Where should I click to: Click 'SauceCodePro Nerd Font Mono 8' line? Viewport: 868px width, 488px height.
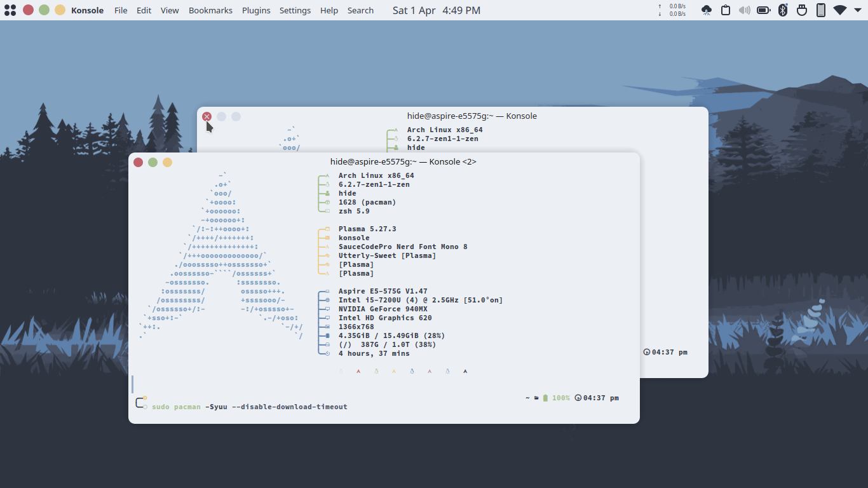[x=403, y=247]
